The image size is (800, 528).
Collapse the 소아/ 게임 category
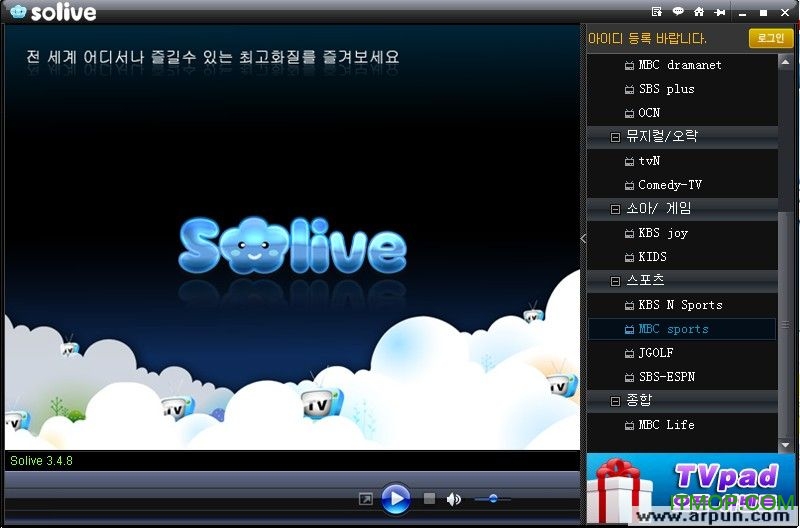pyautogui.click(x=615, y=209)
